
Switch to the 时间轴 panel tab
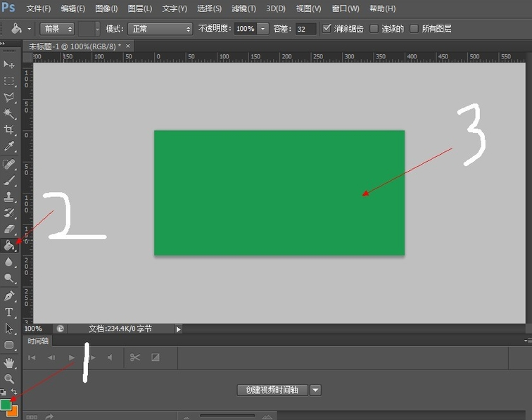38,341
